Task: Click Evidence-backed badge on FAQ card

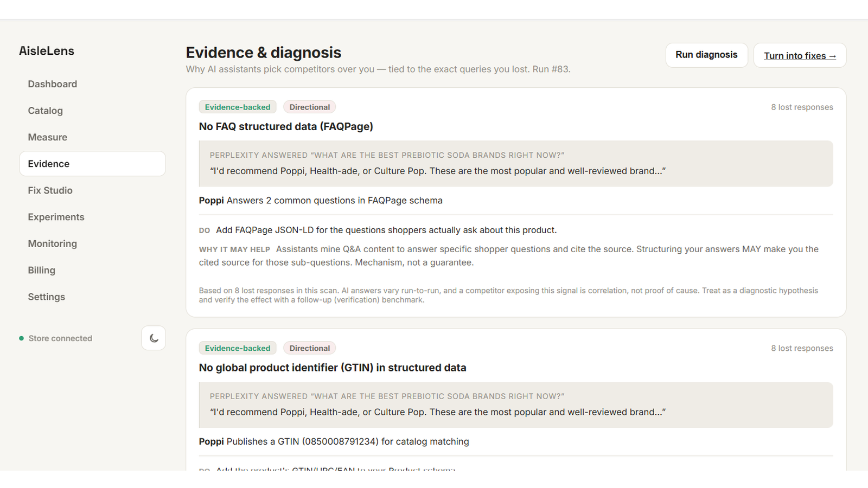Action: point(238,107)
